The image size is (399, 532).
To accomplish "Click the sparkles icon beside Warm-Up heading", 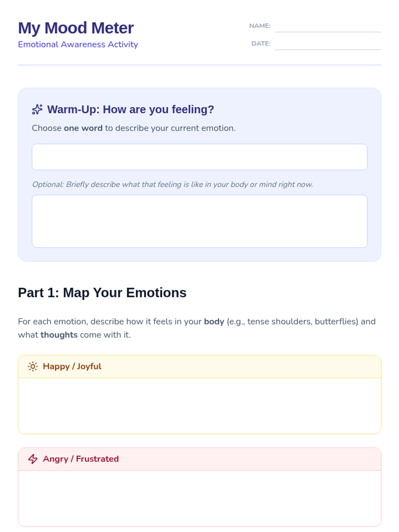I will tap(37, 109).
